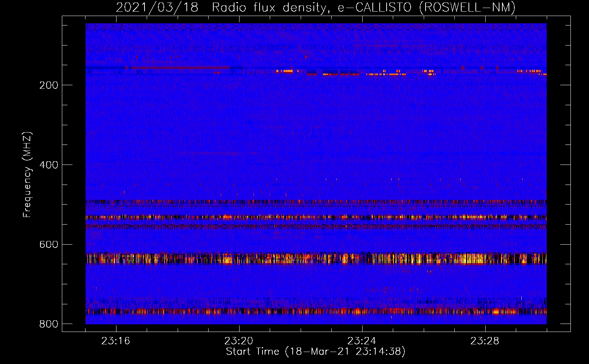Click the date '2021/03/18' in the title
Image resolution: width=589 pixels, height=364 pixels.
coord(157,7)
